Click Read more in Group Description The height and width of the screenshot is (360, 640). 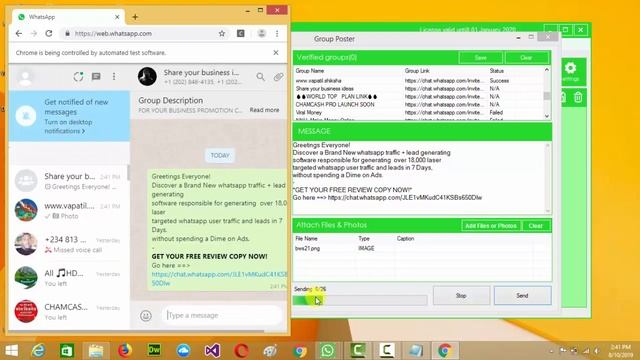pos(264,110)
